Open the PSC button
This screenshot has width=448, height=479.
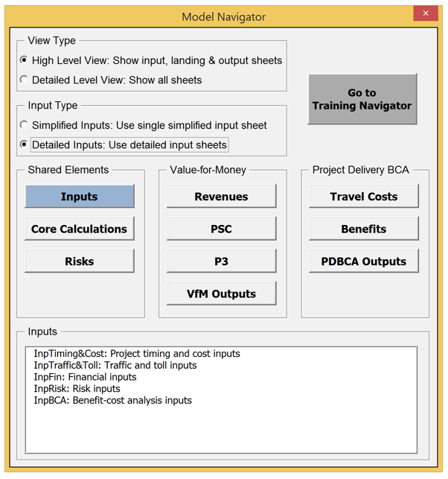[222, 229]
